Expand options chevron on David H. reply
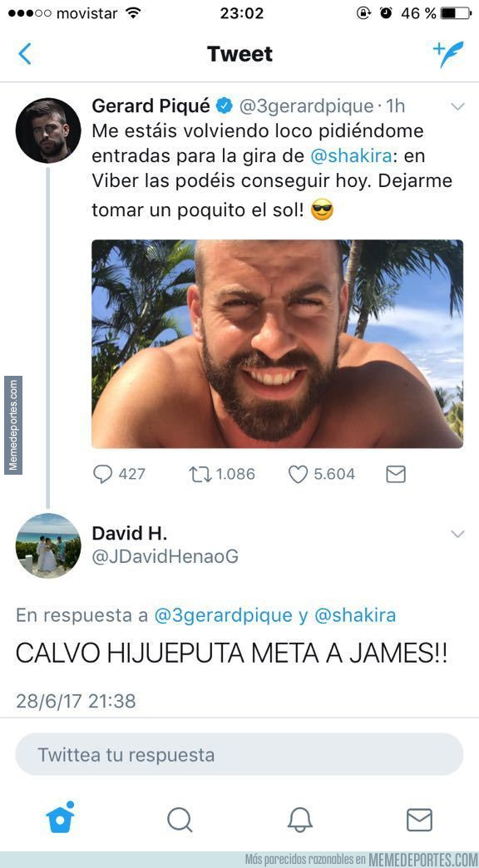 pyautogui.click(x=457, y=534)
